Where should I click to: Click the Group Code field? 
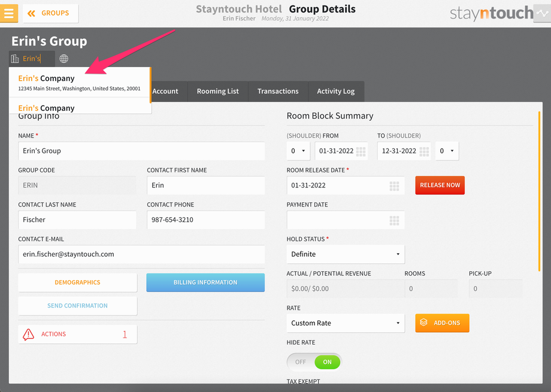[x=77, y=186]
